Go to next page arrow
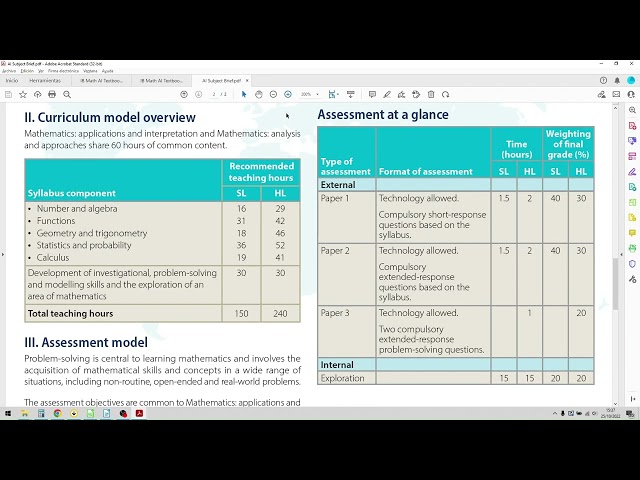 (x=198, y=95)
